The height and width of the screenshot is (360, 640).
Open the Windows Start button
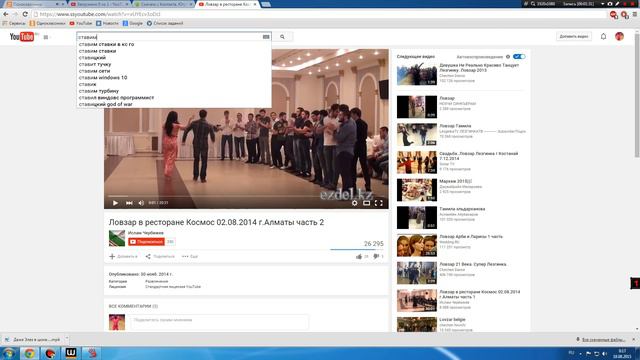(9, 353)
